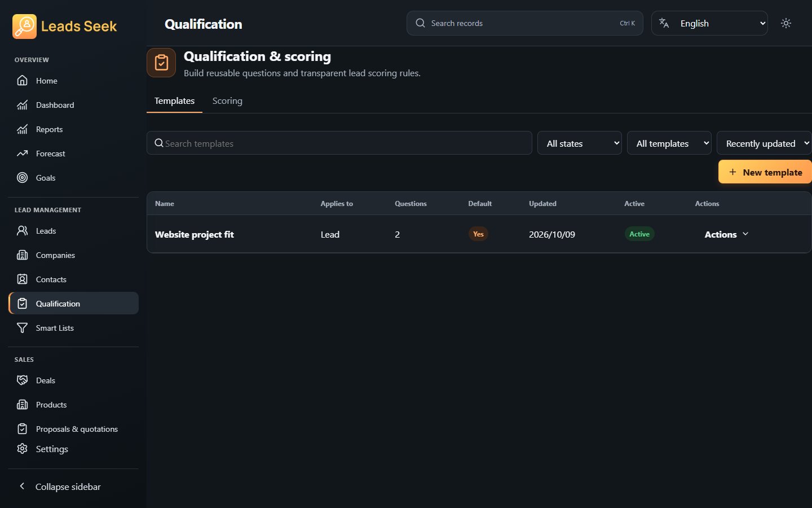Click the New template button
Image resolution: width=812 pixels, height=508 pixels.
point(765,172)
